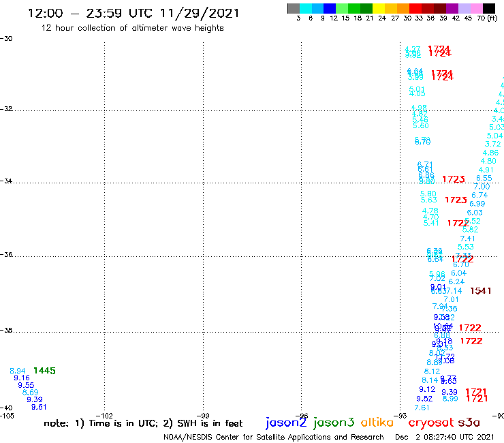The image size is (504, 443).
Task: Click the 5.63 wave height value
Action: [x=429, y=200]
